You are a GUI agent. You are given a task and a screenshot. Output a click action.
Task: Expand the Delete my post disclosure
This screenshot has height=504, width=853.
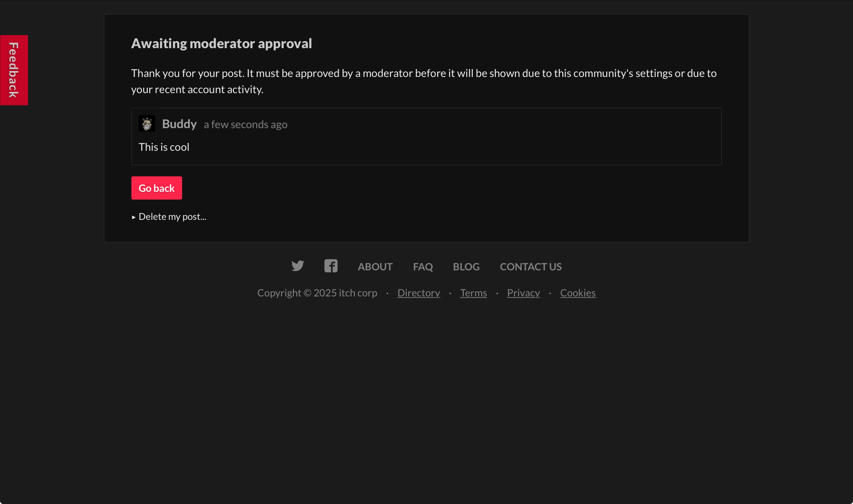coord(169,217)
